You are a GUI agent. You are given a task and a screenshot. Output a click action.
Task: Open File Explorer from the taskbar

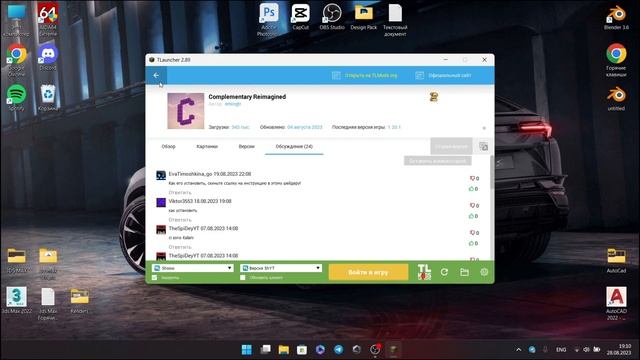coord(284,349)
